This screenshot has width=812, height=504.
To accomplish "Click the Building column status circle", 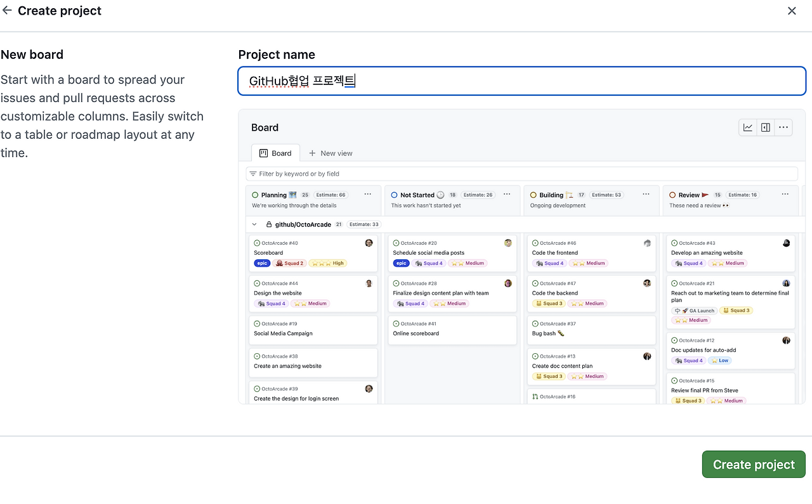I will point(534,195).
